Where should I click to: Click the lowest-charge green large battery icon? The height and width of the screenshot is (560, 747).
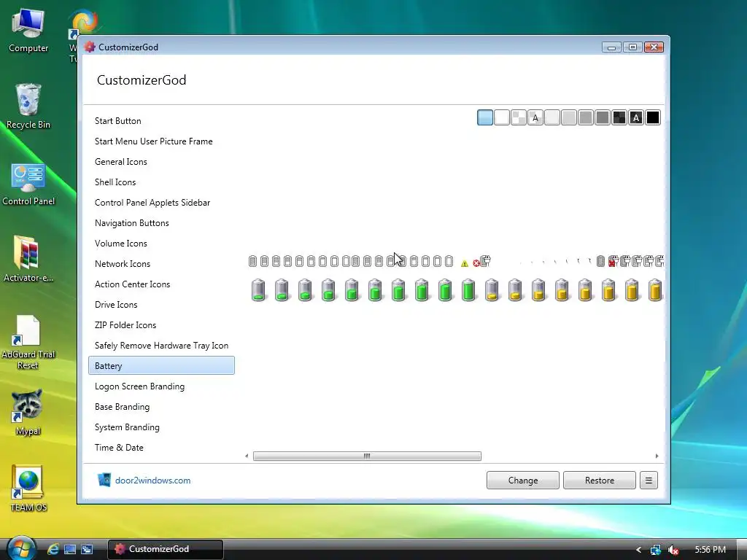pos(258,290)
